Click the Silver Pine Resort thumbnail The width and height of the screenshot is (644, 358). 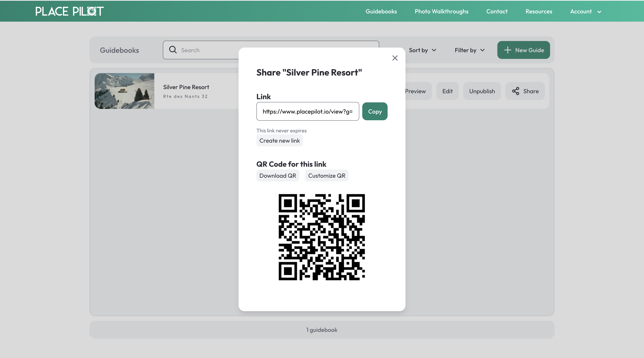coord(124,91)
